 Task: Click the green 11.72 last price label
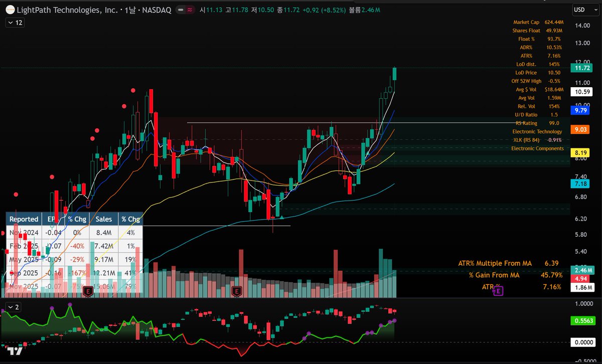pyautogui.click(x=582, y=68)
